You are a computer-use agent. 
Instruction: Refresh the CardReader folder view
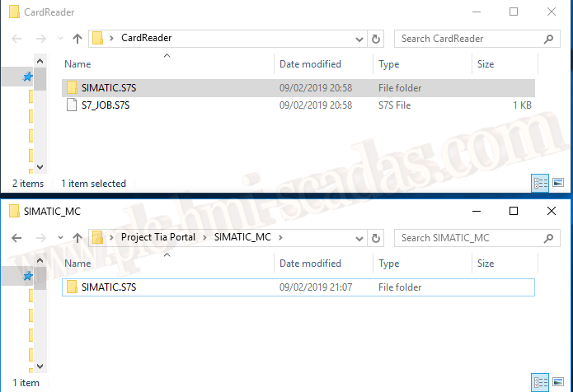(377, 39)
